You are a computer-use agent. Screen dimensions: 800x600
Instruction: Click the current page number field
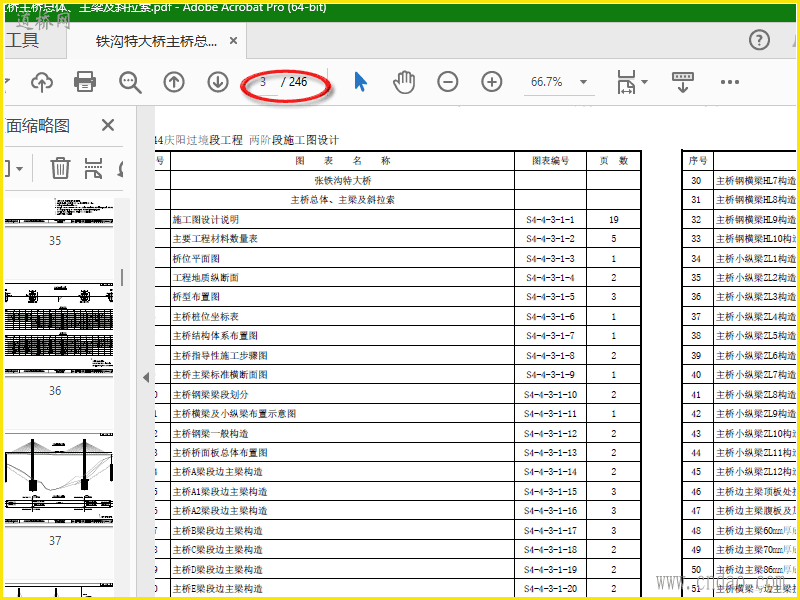[264, 82]
